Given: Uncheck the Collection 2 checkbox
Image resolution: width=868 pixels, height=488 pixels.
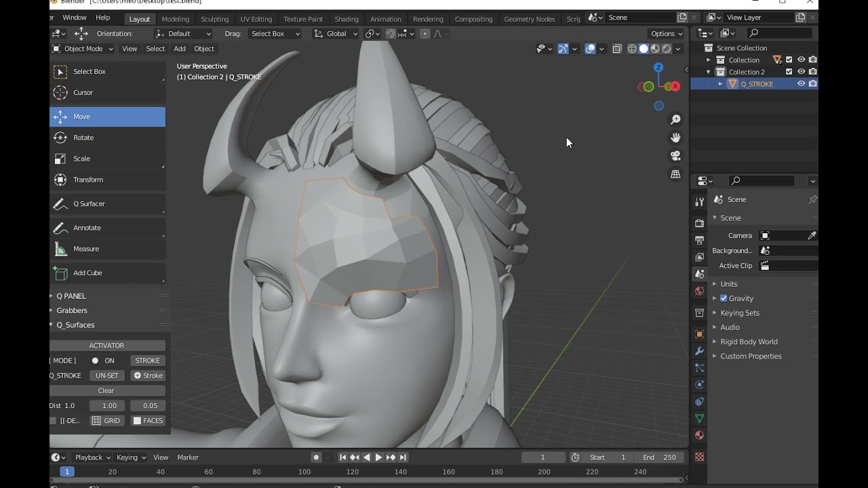Looking at the screenshot, I should click(x=789, y=71).
